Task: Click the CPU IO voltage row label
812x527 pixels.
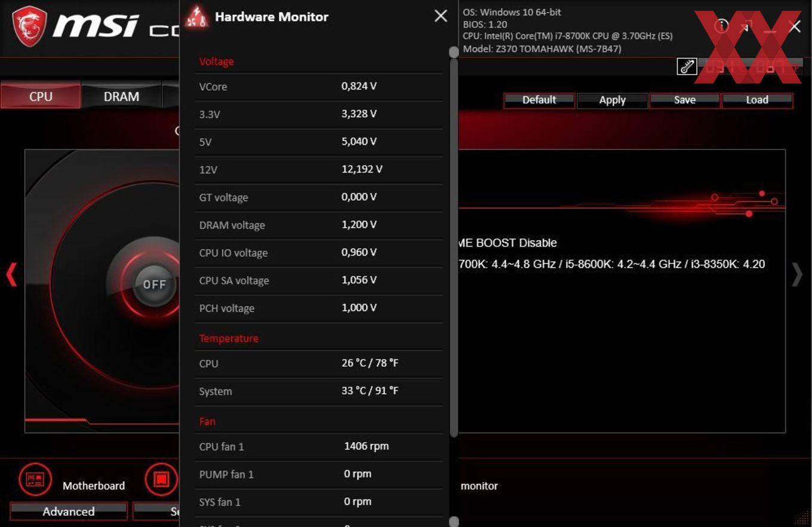Action: (x=233, y=253)
